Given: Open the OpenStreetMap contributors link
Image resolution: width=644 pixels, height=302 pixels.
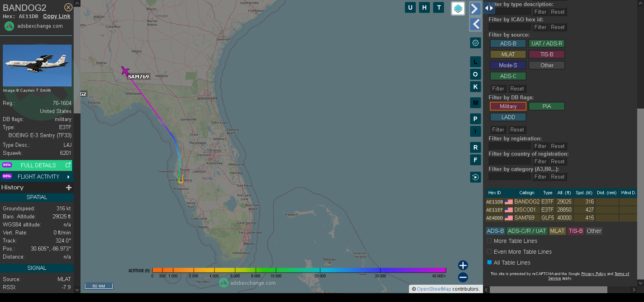Looking at the screenshot, I should (x=434, y=289).
